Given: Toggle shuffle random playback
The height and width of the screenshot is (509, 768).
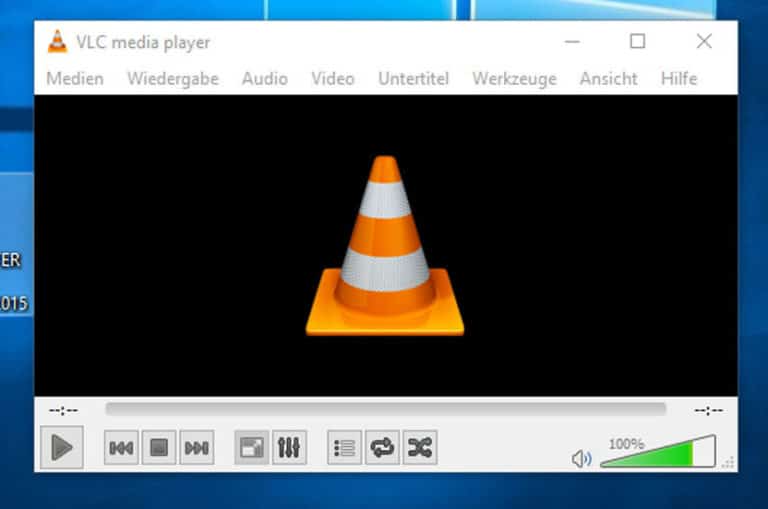Looking at the screenshot, I should (420, 447).
